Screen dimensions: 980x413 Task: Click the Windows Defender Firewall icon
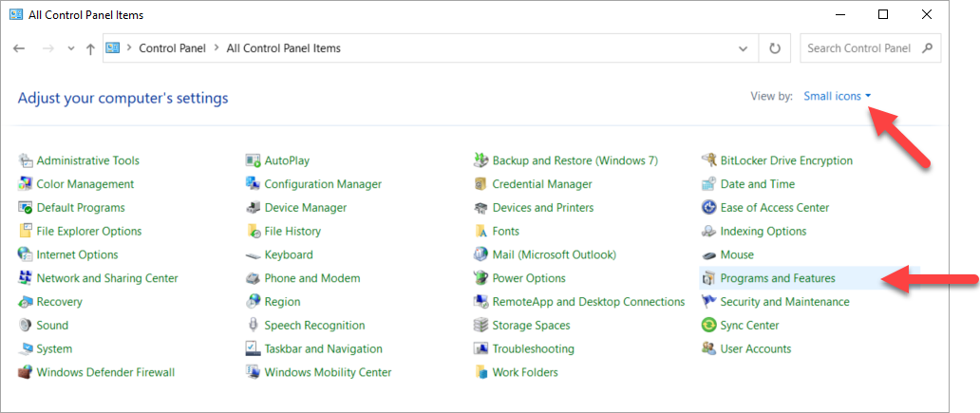pos(26,373)
